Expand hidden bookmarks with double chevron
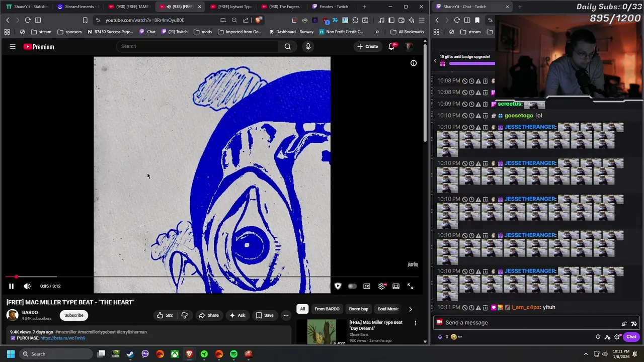 (x=377, y=32)
